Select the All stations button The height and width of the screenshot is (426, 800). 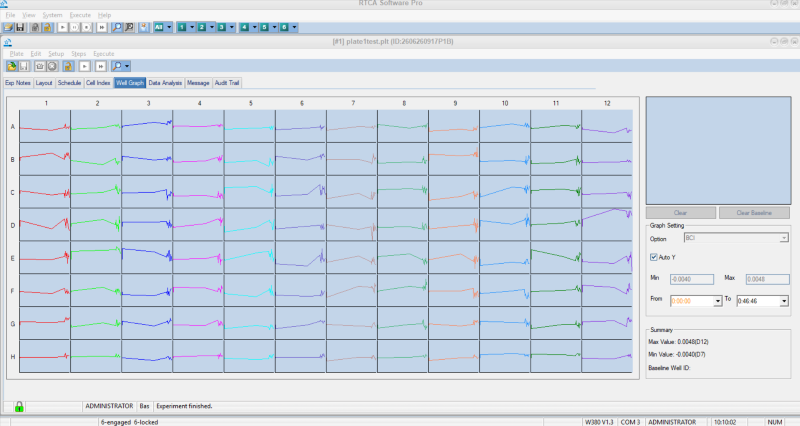[159, 28]
